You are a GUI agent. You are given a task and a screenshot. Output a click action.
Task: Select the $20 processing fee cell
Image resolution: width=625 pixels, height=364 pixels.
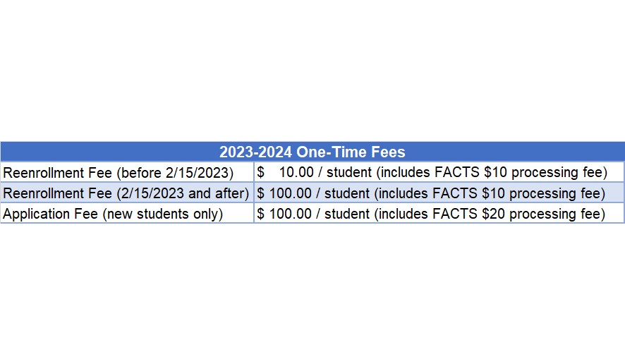(439, 213)
